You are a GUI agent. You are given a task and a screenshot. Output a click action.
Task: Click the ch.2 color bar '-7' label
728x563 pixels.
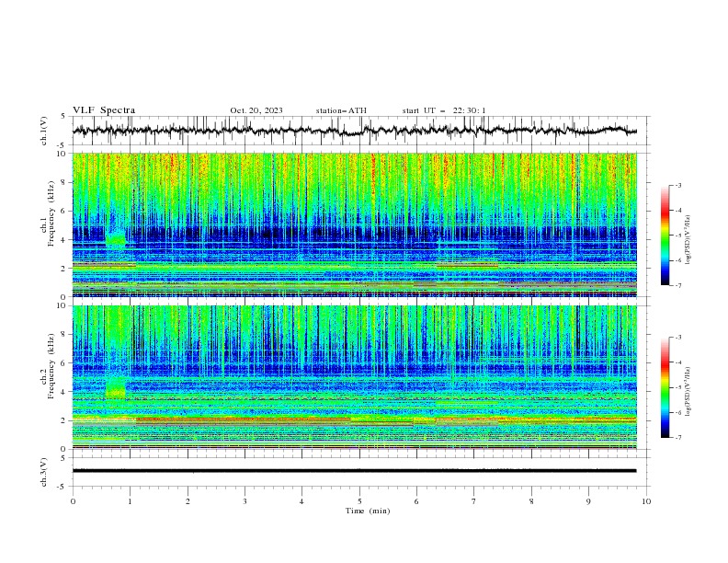coord(678,438)
